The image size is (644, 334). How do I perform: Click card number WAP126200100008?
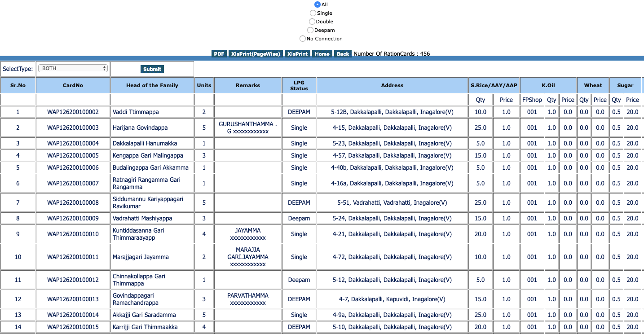73,202
